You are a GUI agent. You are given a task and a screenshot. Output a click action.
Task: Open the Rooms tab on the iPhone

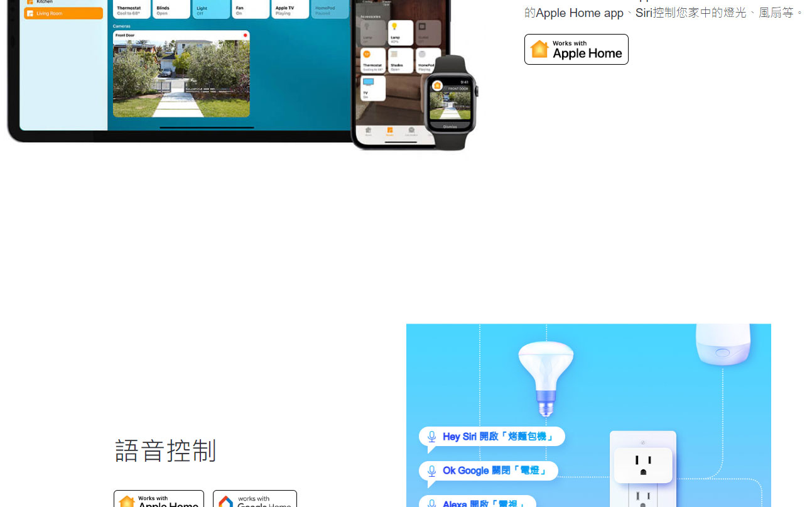(389, 132)
